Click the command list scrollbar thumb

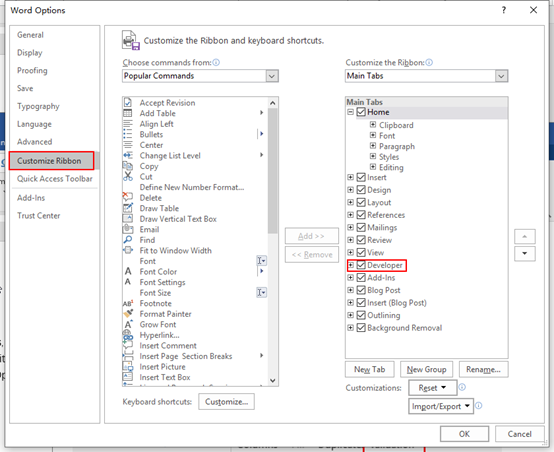click(272, 171)
